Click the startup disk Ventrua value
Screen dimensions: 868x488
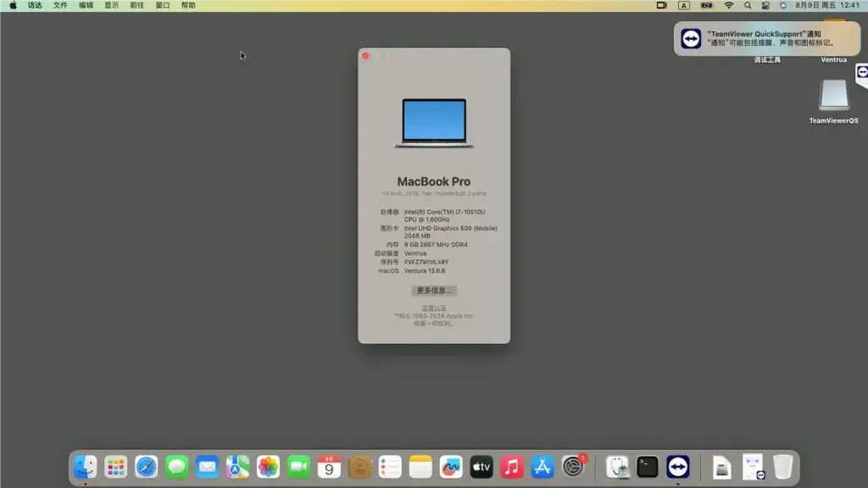[x=415, y=253]
